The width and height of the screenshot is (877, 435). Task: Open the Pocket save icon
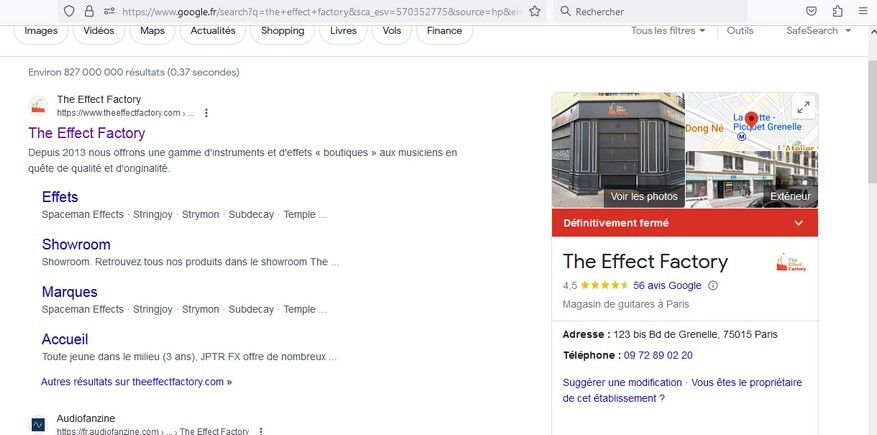click(811, 11)
